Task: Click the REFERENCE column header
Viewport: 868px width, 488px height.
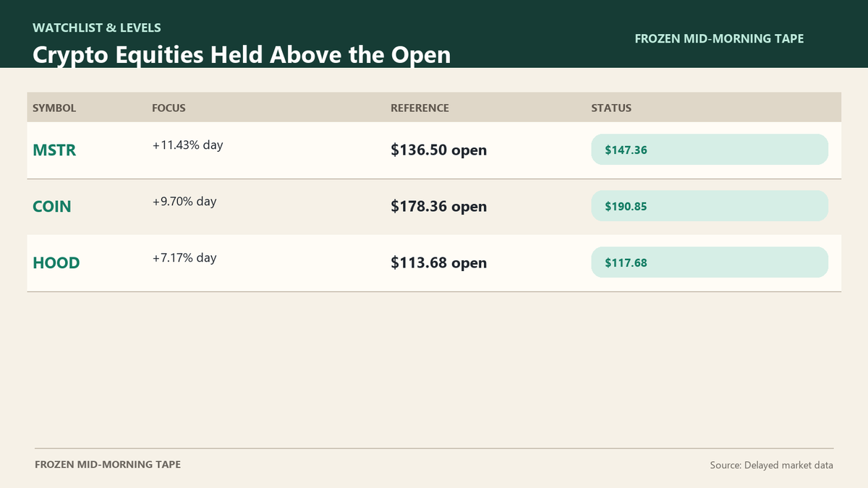Action: point(420,108)
